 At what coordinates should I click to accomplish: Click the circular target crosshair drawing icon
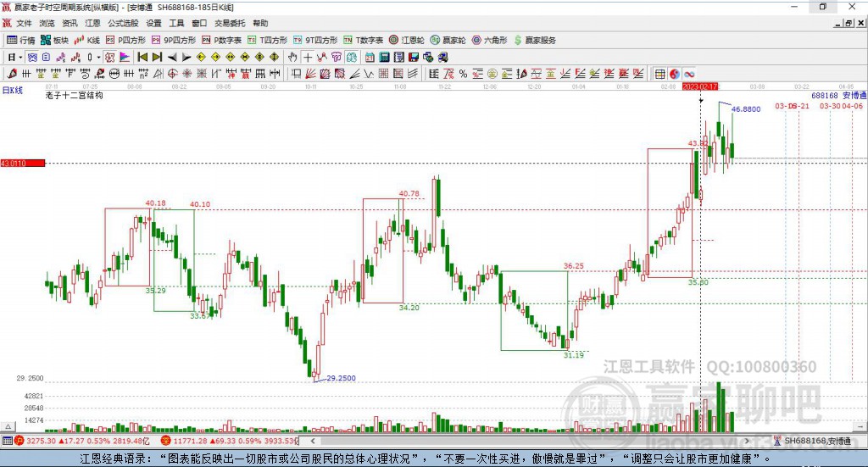[172, 74]
